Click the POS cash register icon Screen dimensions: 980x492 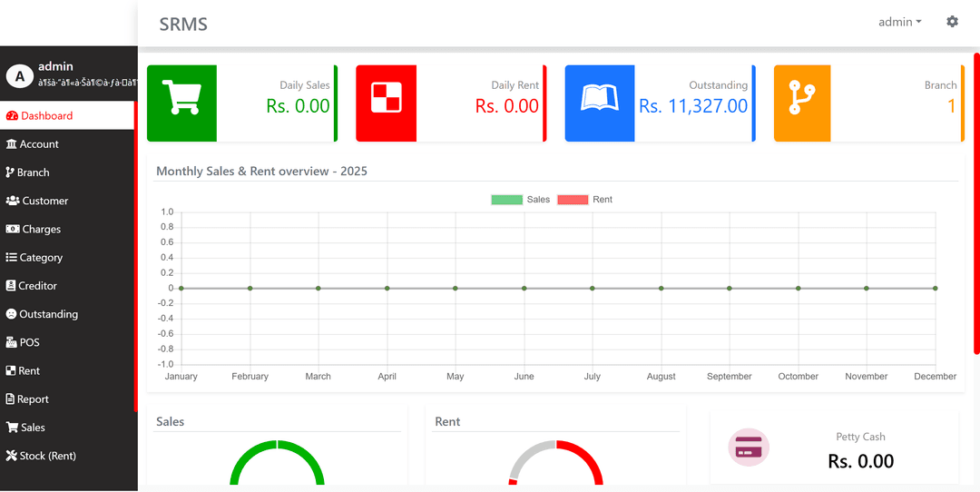(x=11, y=342)
